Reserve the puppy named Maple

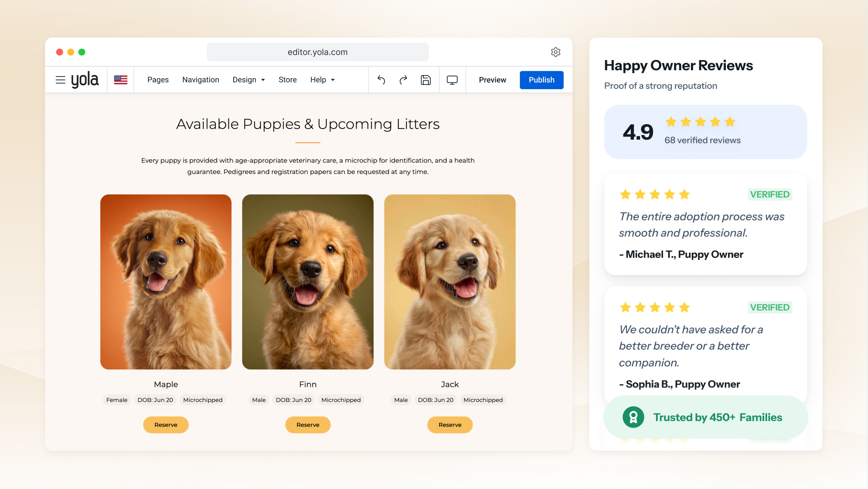click(x=166, y=425)
